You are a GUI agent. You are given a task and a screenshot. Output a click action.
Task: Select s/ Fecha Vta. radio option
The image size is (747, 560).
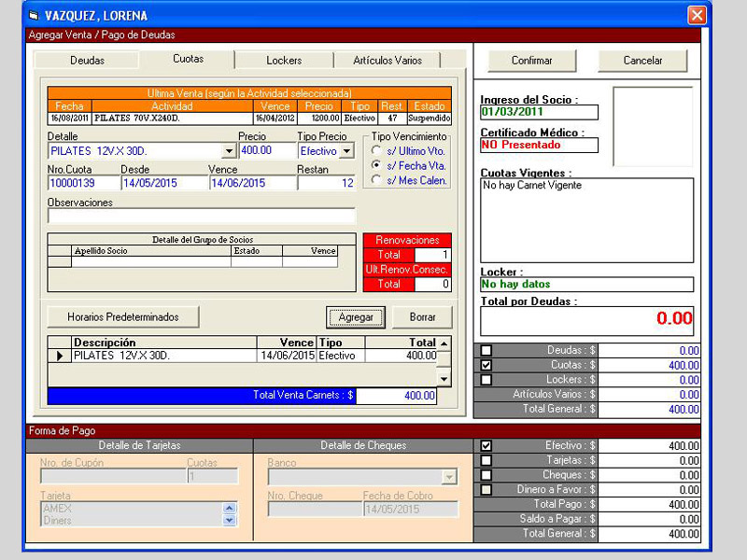click(x=376, y=165)
